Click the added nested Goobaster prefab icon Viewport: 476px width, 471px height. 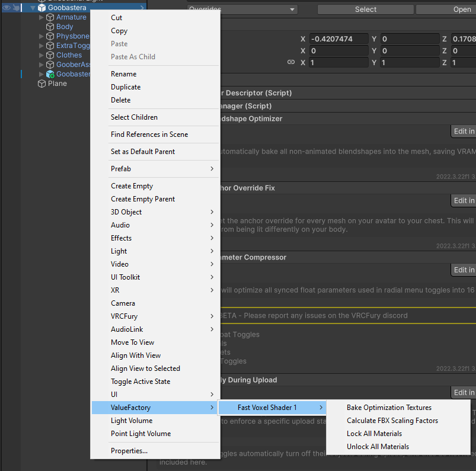(x=50, y=74)
